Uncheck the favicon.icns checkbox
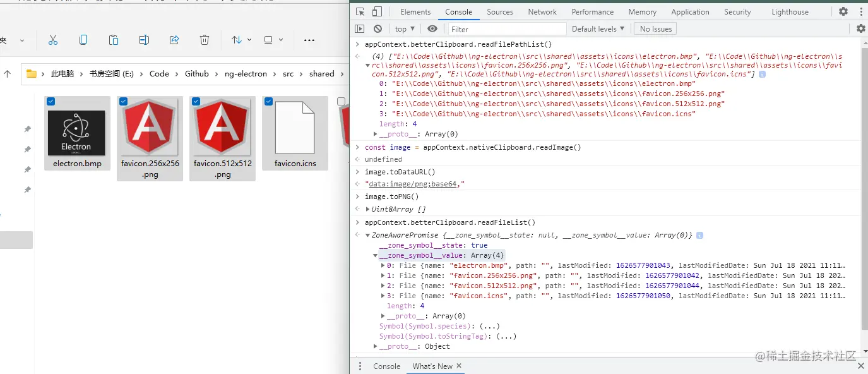 268,101
